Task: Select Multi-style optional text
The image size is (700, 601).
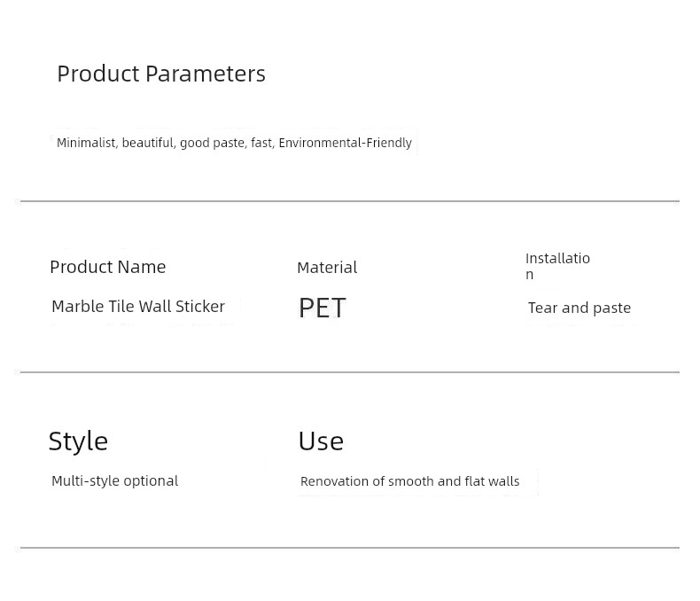Action: pyautogui.click(x=114, y=481)
